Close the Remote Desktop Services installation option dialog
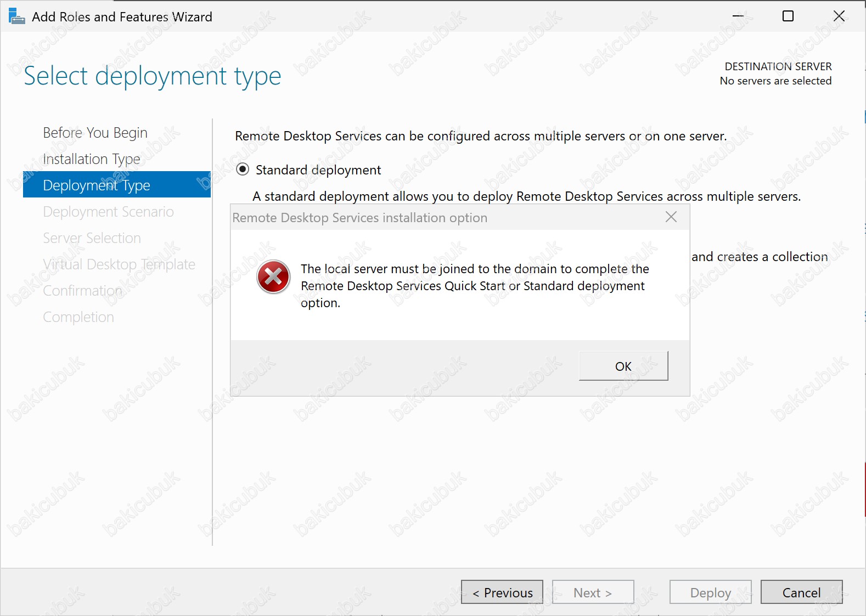 click(671, 217)
